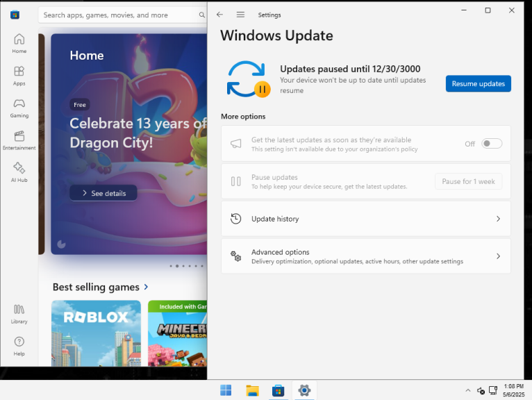Open Settings hamburger navigation menu
The width and height of the screenshot is (532, 400).
[240, 15]
